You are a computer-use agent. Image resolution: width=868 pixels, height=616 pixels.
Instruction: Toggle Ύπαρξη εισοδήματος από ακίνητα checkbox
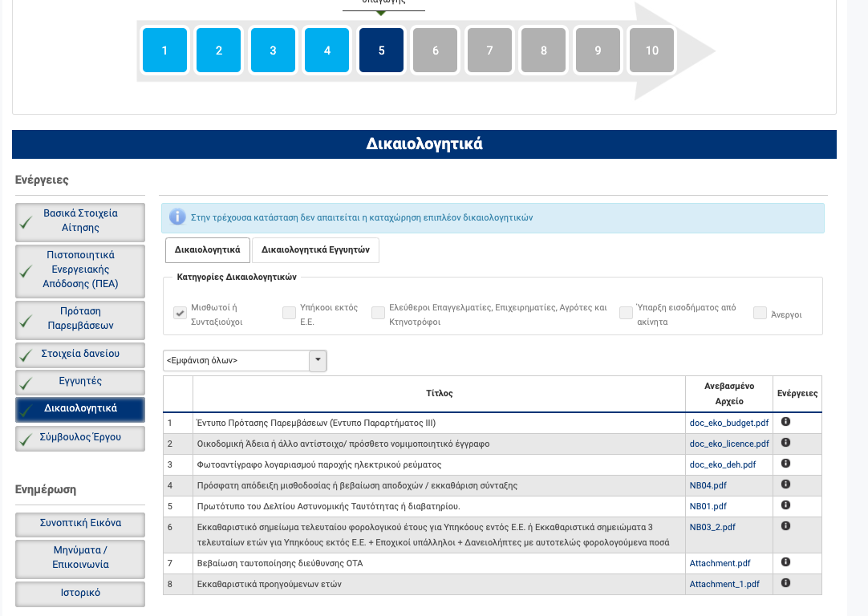[x=626, y=313]
